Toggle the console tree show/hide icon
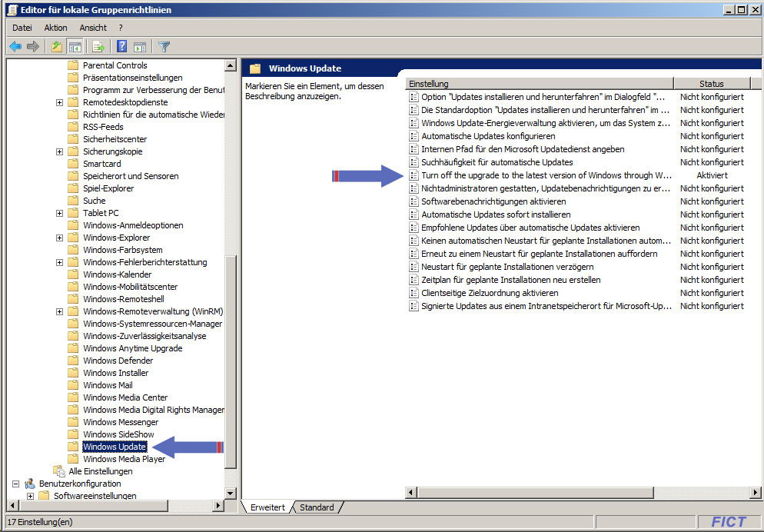Image resolution: width=764 pixels, height=532 pixels. (75, 47)
